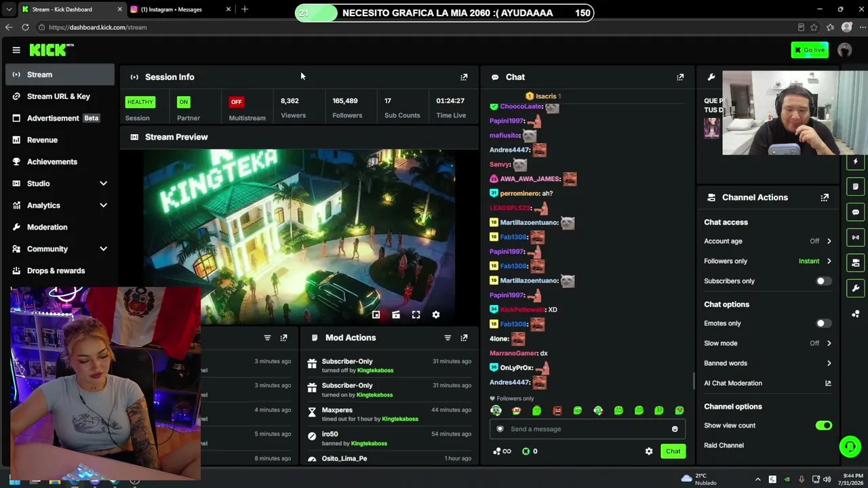Select Stream in the sidebar
Screen dimensions: 868x488
[60, 75]
